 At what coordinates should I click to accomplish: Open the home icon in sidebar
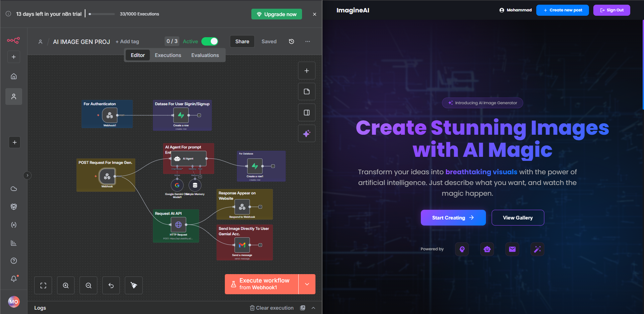(14, 76)
